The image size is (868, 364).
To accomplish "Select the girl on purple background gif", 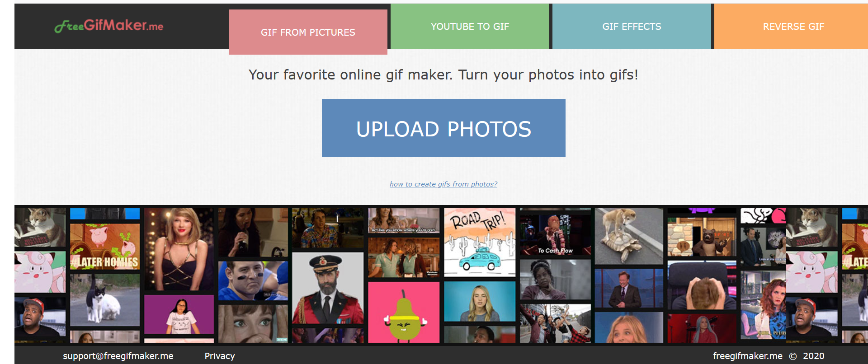I will tap(179, 315).
